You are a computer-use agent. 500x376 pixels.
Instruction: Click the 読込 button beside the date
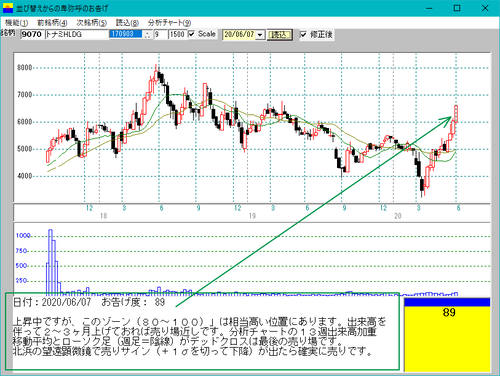[x=279, y=35]
